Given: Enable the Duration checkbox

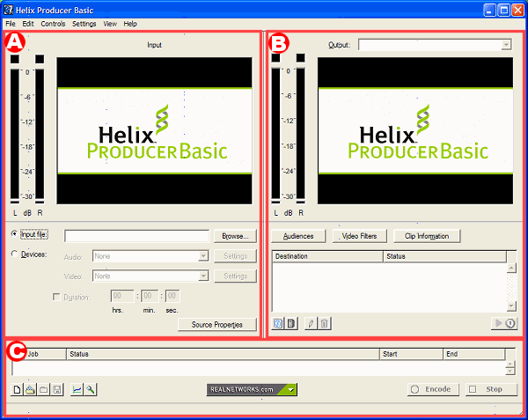Looking at the screenshot, I should coord(56,297).
